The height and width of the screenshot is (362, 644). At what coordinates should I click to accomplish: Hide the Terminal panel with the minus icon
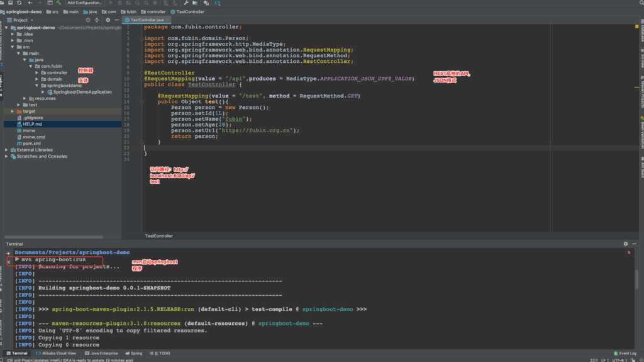pos(635,244)
